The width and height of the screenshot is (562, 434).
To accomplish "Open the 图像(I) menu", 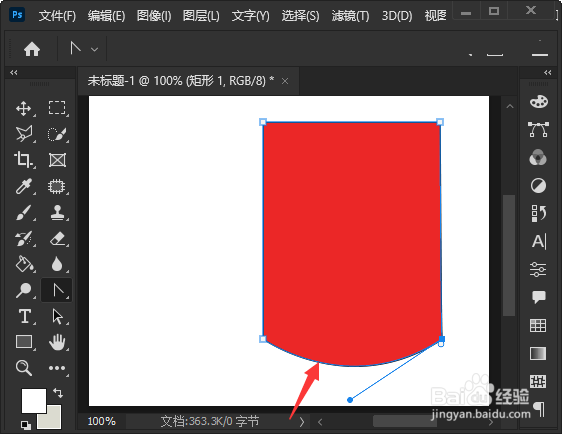I will pyautogui.click(x=154, y=16).
